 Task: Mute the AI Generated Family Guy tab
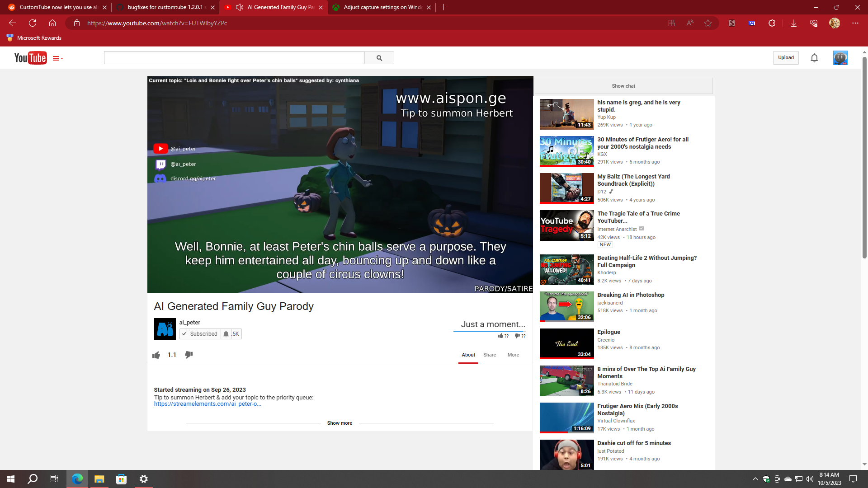click(240, 7)
